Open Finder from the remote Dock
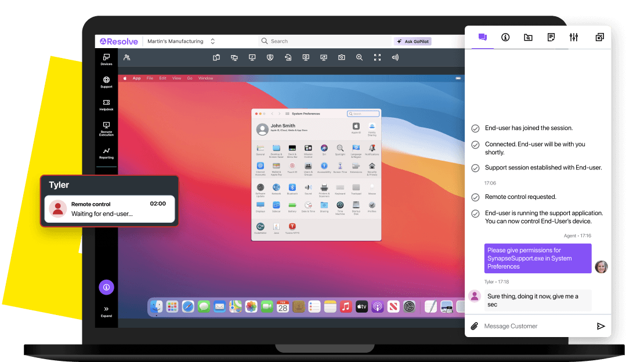 coord(157,306)
